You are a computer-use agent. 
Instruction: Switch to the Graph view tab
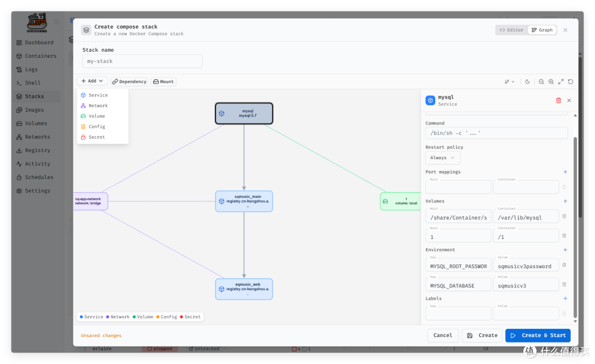pos(542,30)
